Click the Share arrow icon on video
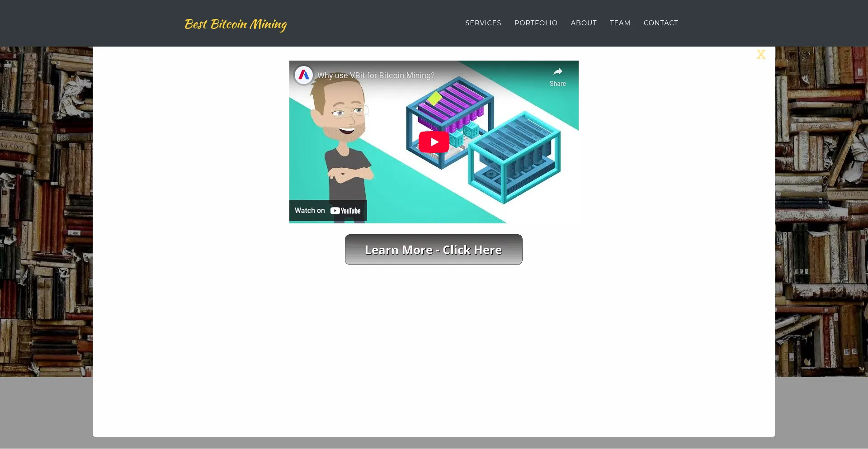 point(557,72)
